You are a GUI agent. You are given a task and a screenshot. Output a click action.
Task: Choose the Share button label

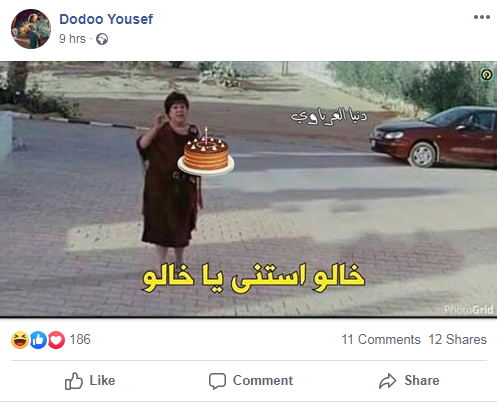coord(422,380)
